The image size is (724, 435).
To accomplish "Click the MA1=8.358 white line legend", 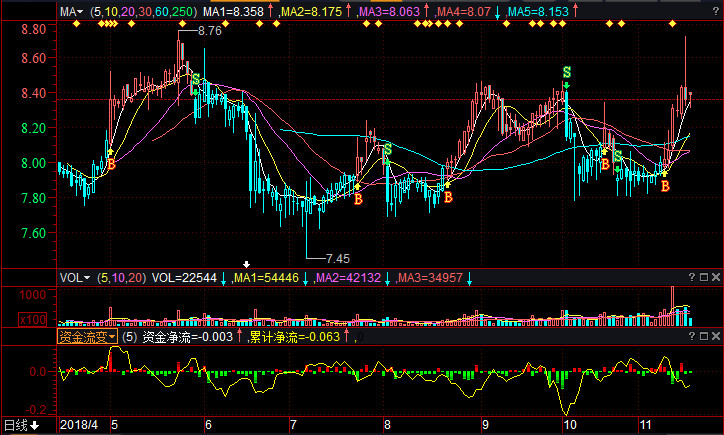I will 233,12.
